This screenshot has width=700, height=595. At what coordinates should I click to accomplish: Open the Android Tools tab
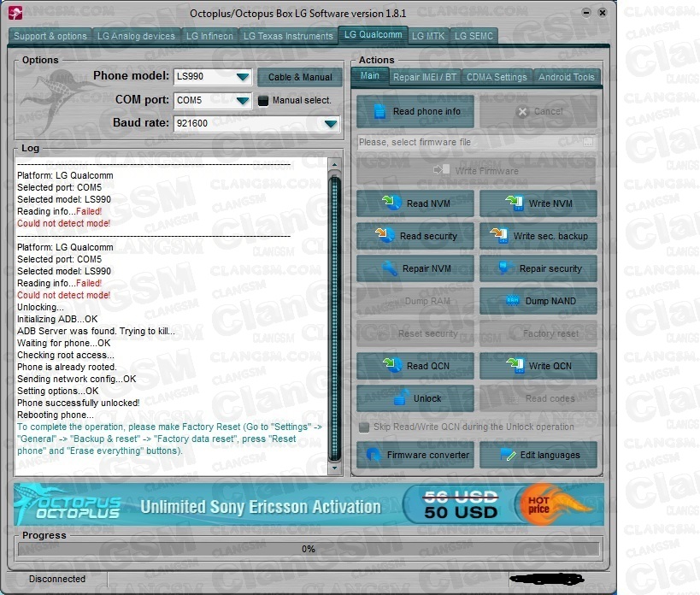566,77
